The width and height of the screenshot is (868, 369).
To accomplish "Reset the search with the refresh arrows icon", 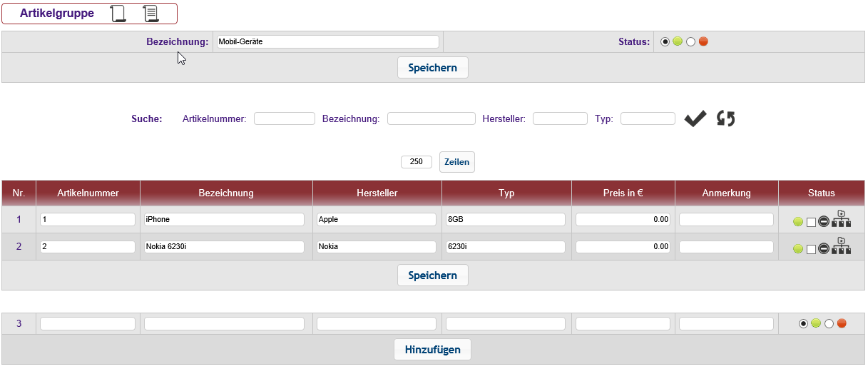I will pyautogui.click(x=726, y=118).
